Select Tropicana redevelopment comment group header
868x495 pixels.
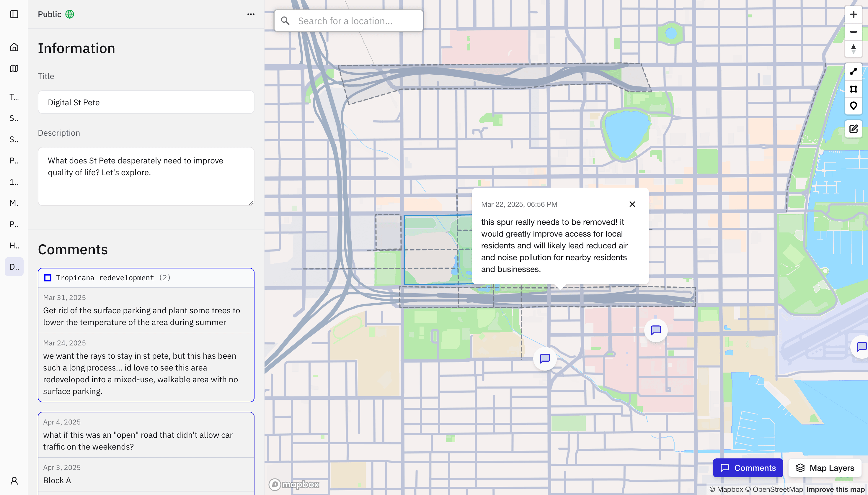pyautogui.click(x=146, y=278)
